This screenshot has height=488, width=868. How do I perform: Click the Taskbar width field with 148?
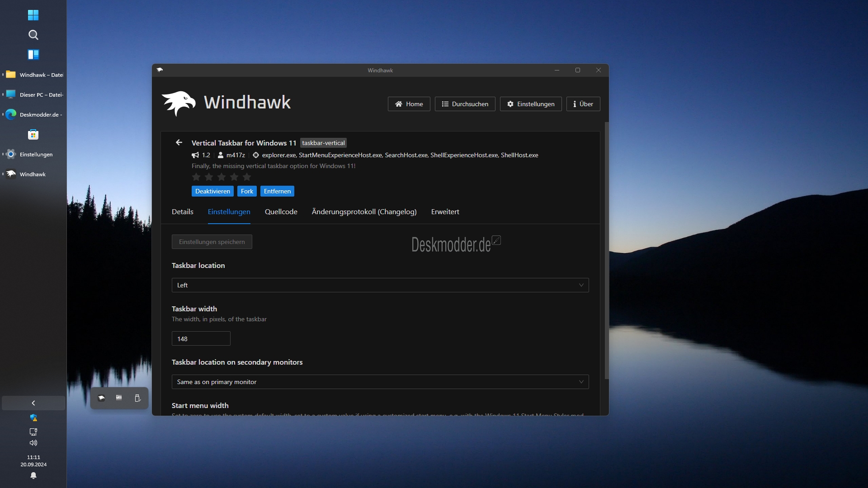201,338
